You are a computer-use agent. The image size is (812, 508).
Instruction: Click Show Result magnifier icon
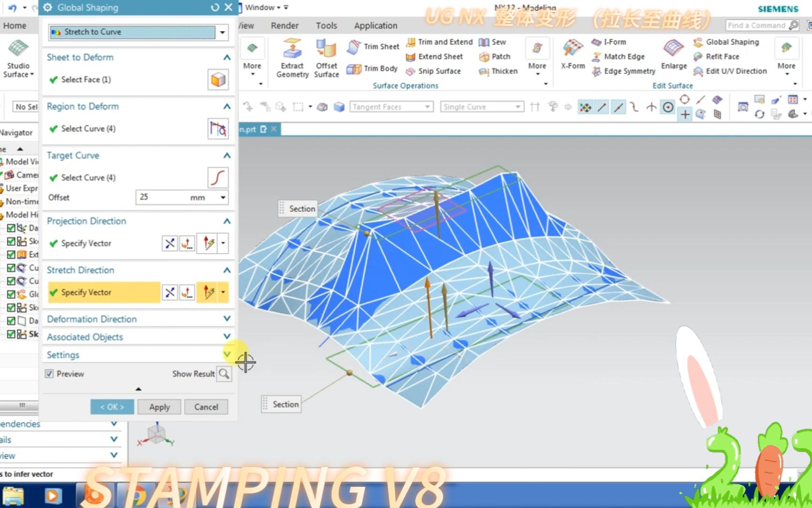tap(224, 374)
